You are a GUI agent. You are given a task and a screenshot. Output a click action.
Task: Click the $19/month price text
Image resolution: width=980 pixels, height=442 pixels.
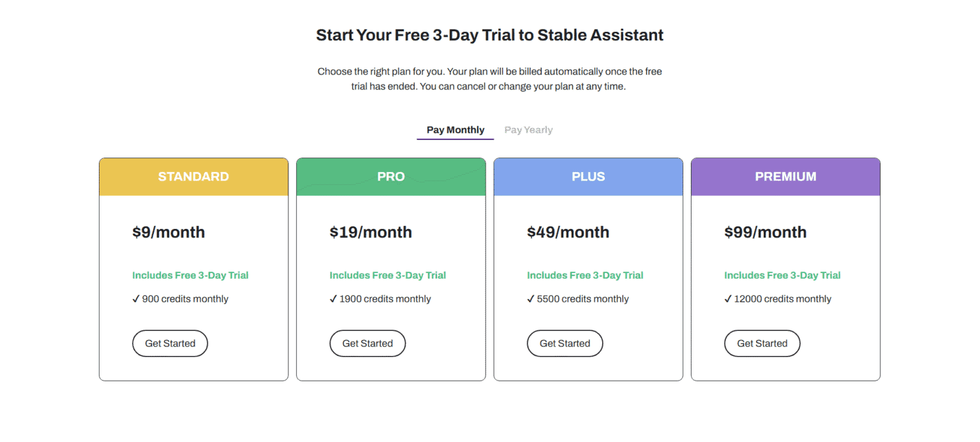(x=371, y=232)
